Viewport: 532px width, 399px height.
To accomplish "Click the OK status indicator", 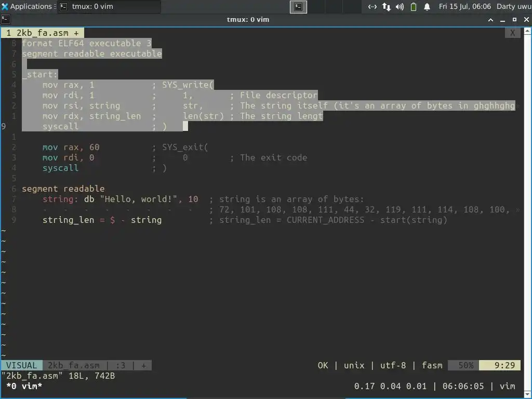I will click(323, 365).
